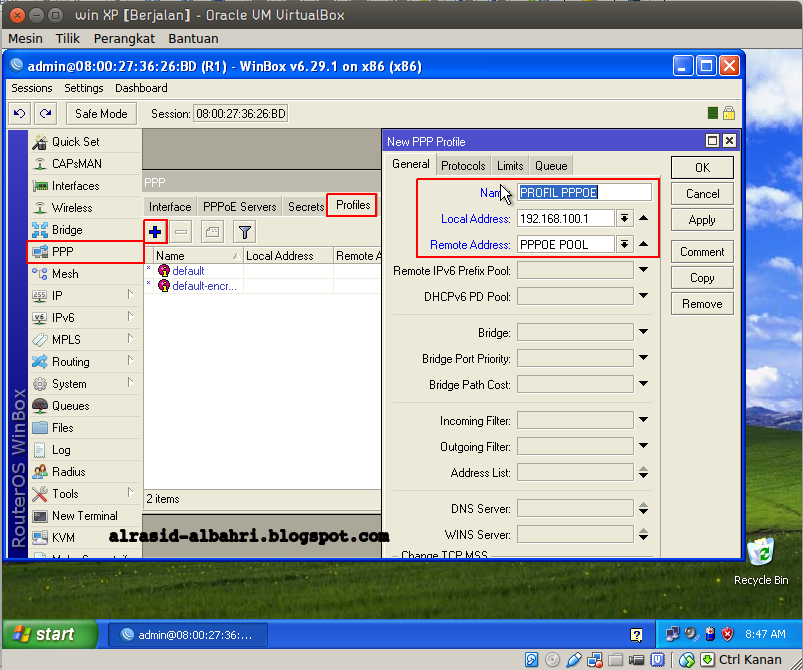Click the Cancel button
Viewport: 803px width, 670px height.
click(x=702, y=194)
